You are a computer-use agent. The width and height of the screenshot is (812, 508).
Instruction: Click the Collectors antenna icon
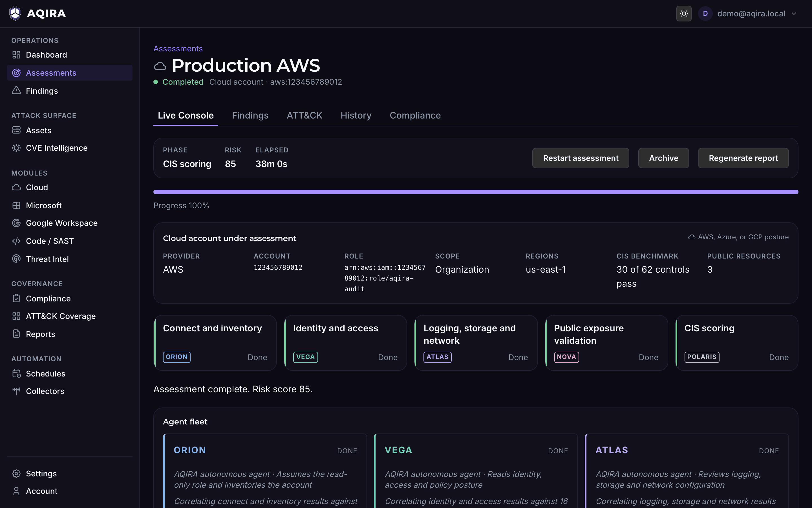tap(16, 391)
